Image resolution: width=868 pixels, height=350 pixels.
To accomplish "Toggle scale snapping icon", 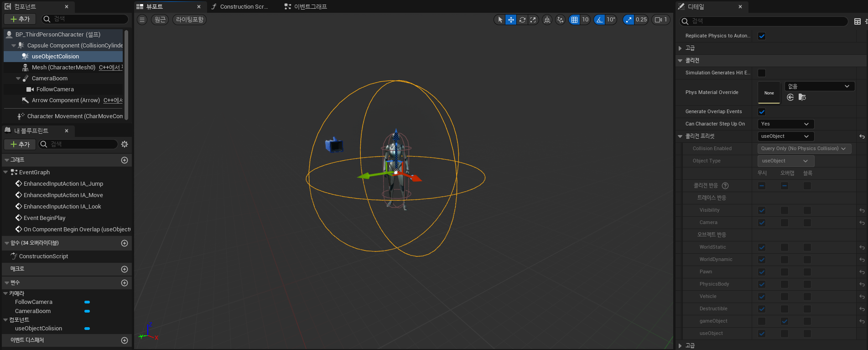I will 629,20.
